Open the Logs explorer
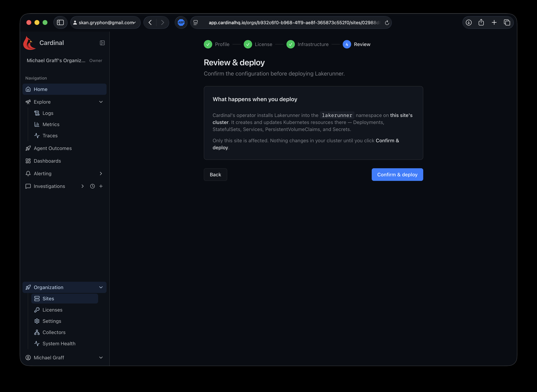The image size is (537, 392). click(64, 113)
